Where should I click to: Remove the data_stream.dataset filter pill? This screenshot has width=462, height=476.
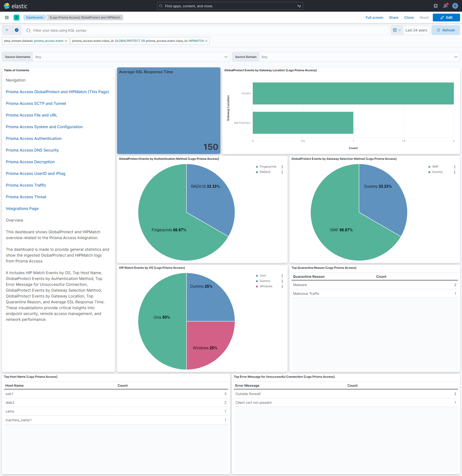[66, 41]
